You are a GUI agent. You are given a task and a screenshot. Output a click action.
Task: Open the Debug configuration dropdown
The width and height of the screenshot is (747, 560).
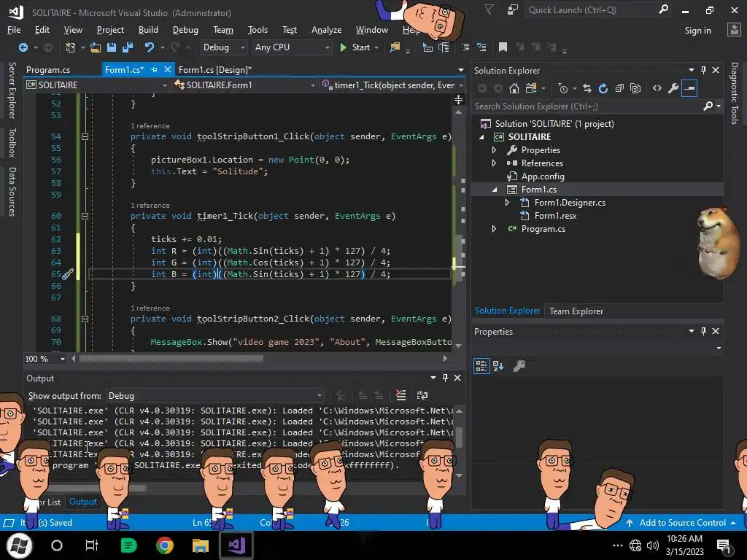tap(223, 47)
